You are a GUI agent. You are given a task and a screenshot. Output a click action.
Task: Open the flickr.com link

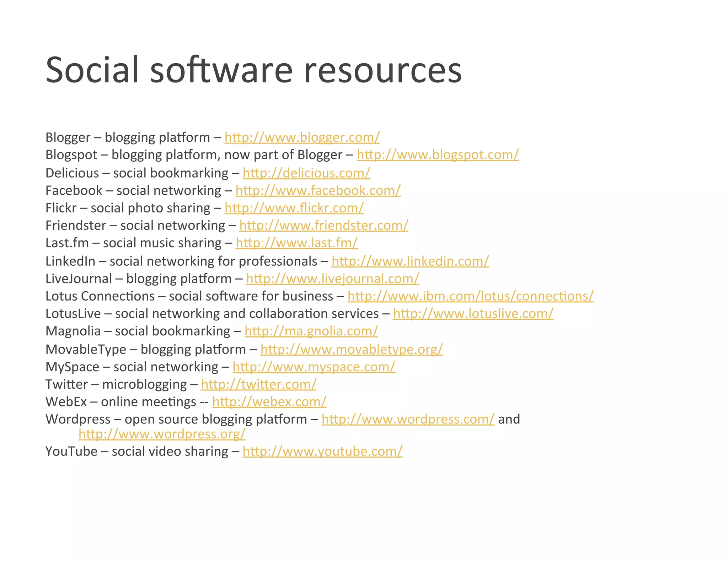pyautogui.click(x=294, y=208)
